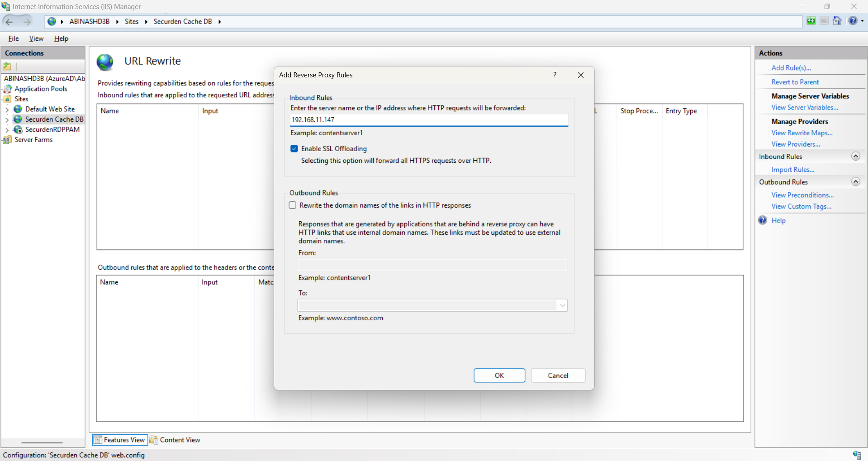Click the Back navigation arrow
The width and height of the screenshot is (868, 461).
[x=9, y=21]
